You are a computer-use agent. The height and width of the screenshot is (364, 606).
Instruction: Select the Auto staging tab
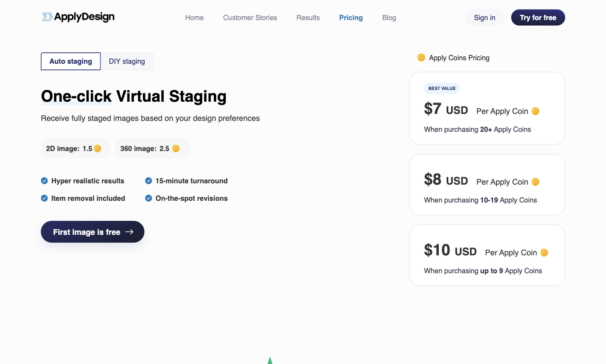point(71,61)
